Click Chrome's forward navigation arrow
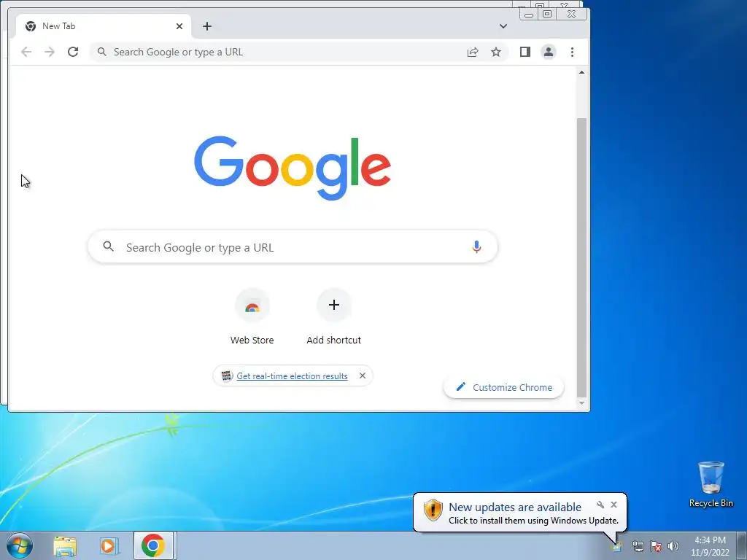The image size is (747, 560). pyautogui.click(x=50, y=52)
